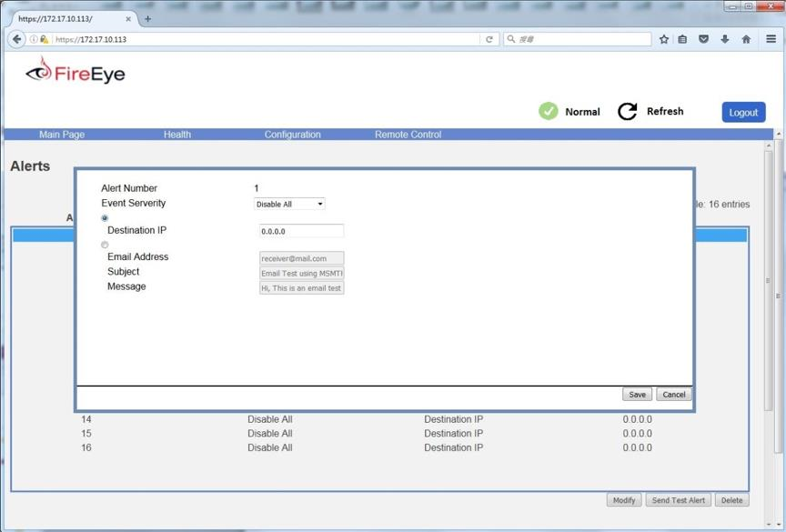The image size is (786, 532).
Task: Click the search magnifier icon
Action: click(x=510, y=38)
